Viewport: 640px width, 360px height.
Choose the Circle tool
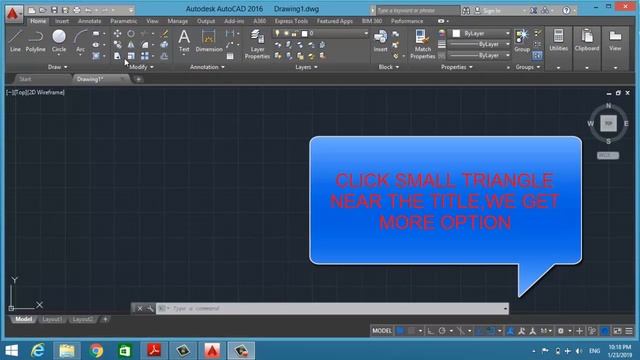click(x=59, y=41)
